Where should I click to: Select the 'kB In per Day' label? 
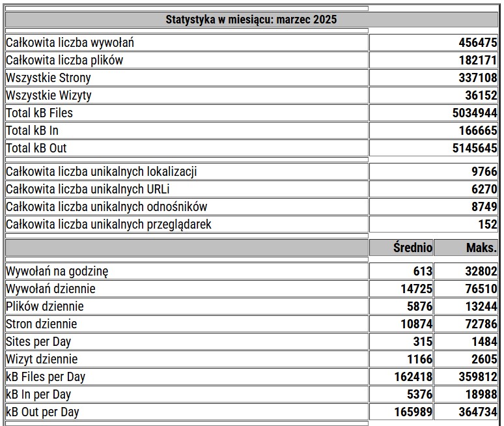click(x=38, y=394)
